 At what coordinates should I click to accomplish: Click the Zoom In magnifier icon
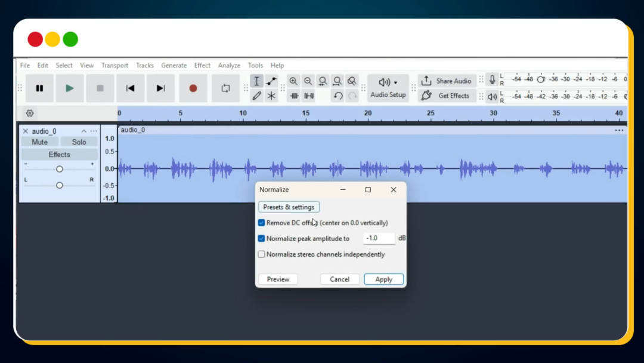point(293,81)
